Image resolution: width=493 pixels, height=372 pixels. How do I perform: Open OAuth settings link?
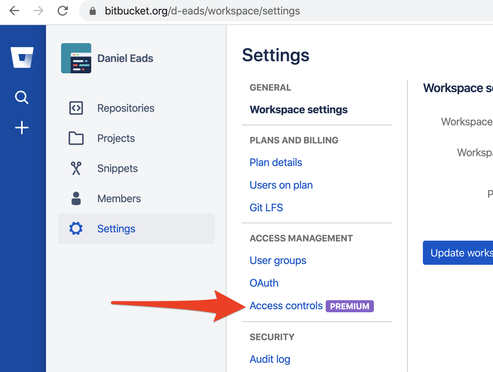coord(264,283)
